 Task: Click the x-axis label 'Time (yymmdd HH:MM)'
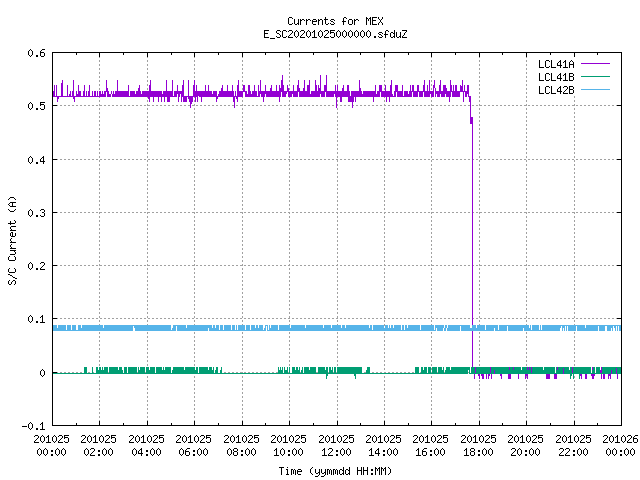pyautogui.click(x=335, y=471)
